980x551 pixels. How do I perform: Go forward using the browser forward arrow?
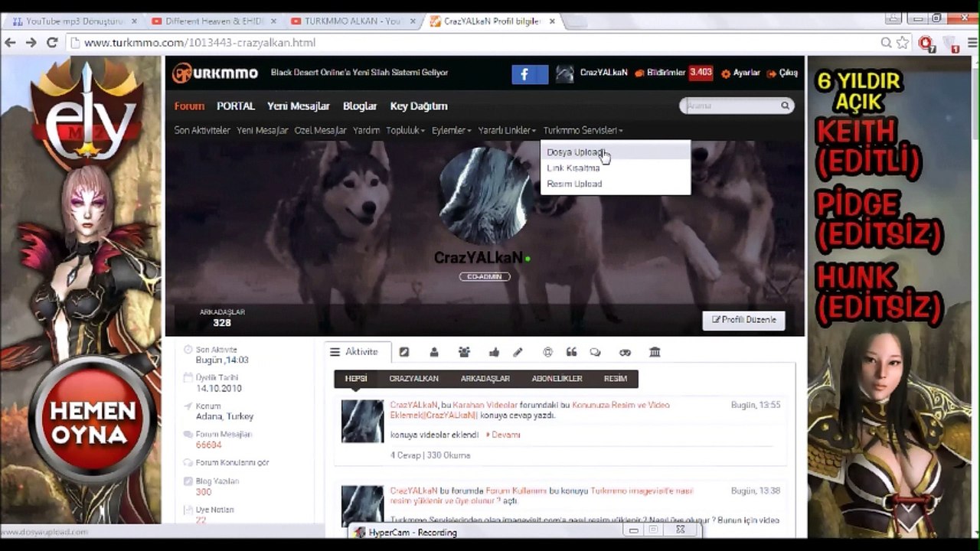(31, 43)
